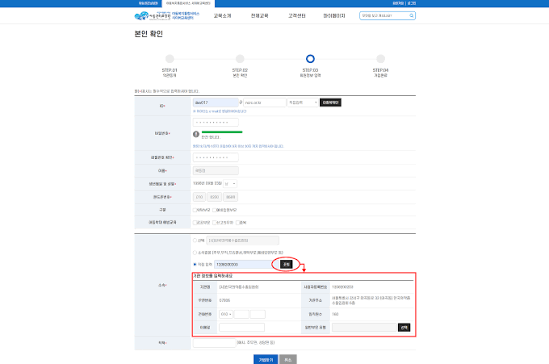Click the grayed-out name field
The image size is (549, 364).
[216, 171]
